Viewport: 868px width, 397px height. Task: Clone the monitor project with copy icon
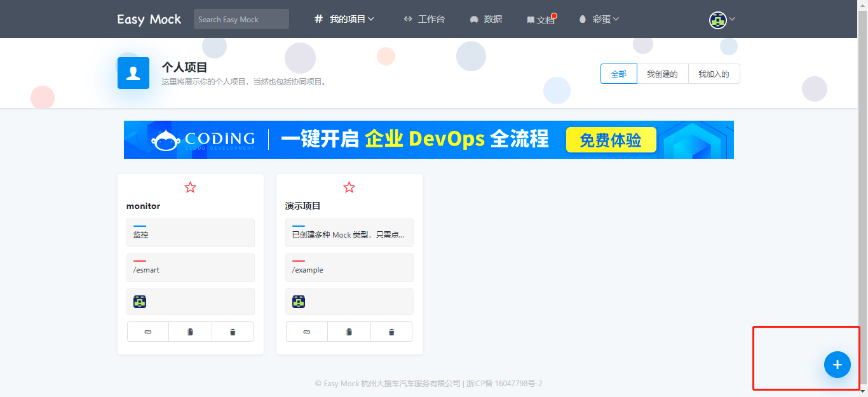tap(190, 332)
